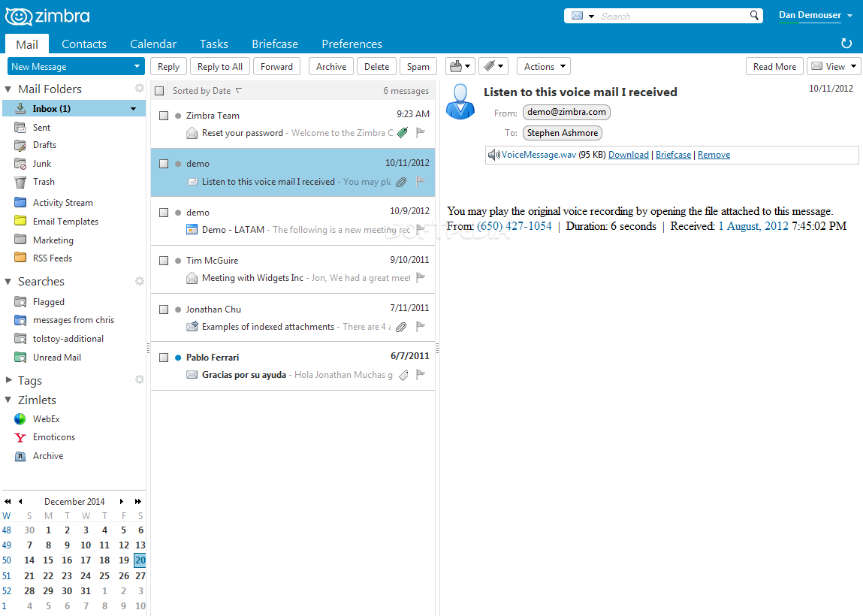Viewport: 863px width, 616px height.
Task: Download the VoiceMessage.wav attachment
Action: [629, 155]
